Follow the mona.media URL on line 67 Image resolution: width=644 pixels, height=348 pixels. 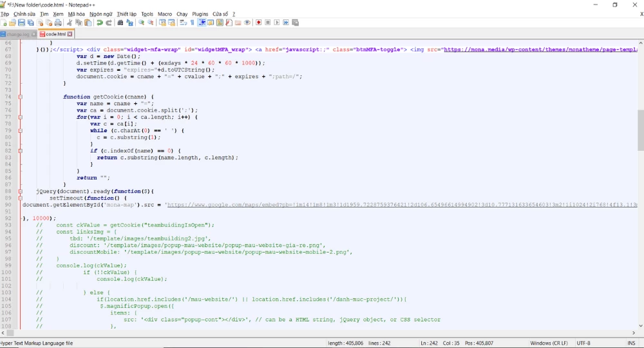click(x=540, y=50)
